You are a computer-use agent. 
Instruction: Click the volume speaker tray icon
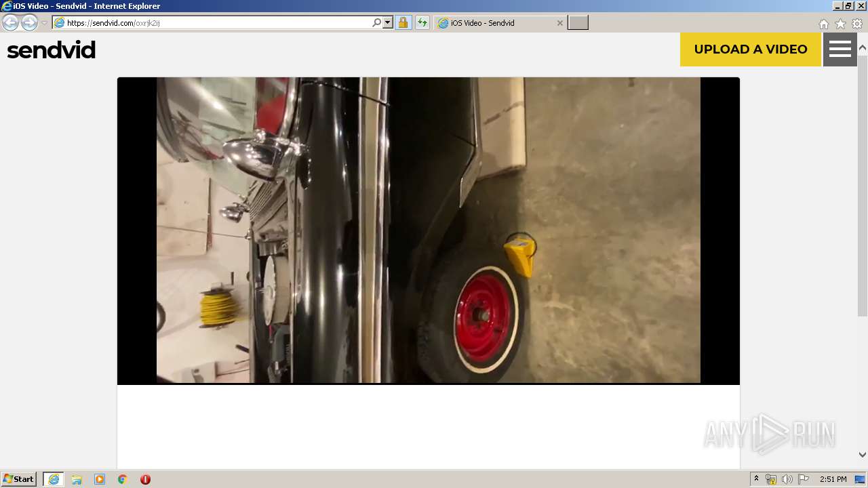point(787,479)
